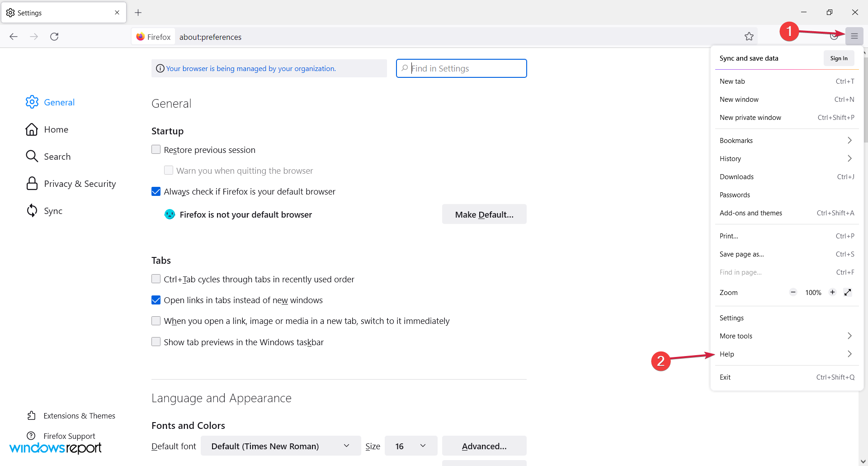The image size is (868, 466).
Task: Open the font Size dropdown
Action: point(411,446)
